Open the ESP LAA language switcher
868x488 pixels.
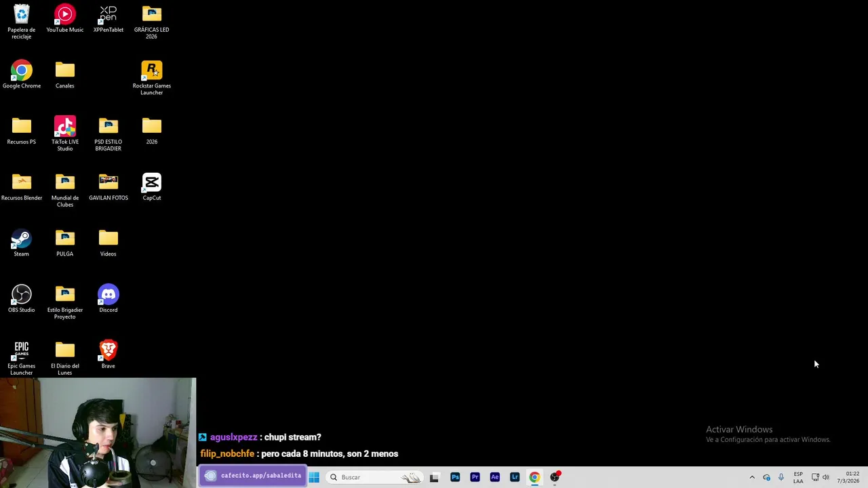pos(798,477)
